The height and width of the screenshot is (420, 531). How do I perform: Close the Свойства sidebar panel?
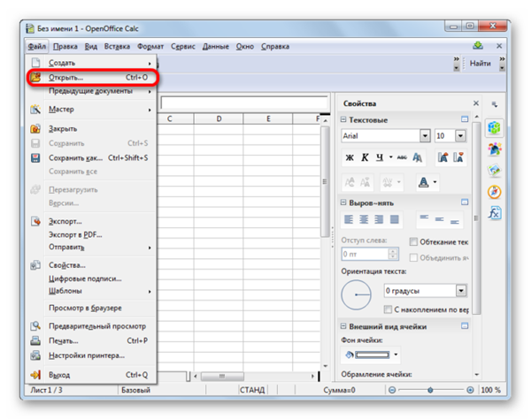(x=476, y=103)
